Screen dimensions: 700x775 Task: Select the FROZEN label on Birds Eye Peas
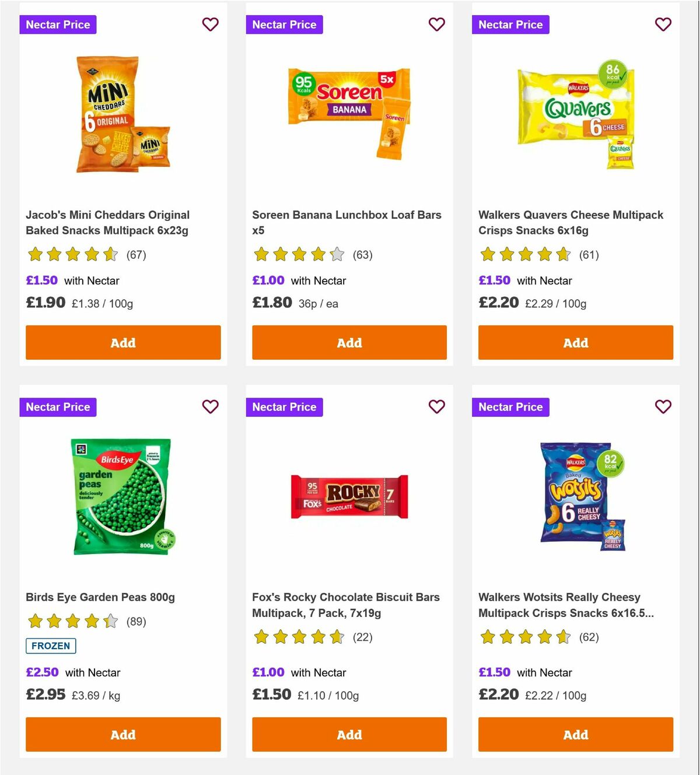[x=51, y=646]
